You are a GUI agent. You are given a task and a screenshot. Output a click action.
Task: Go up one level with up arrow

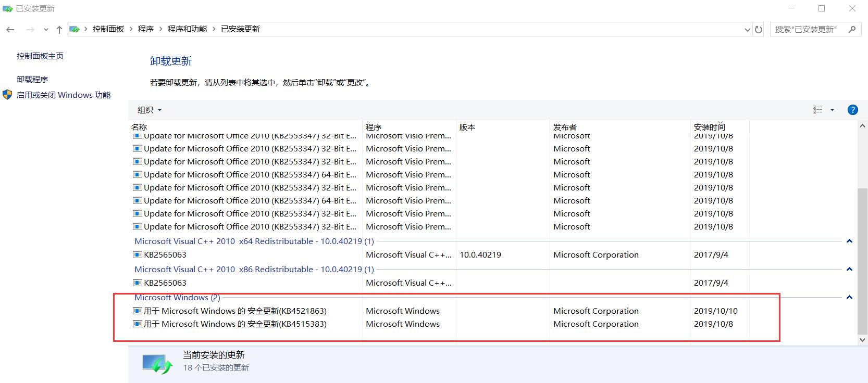(59, 30)
